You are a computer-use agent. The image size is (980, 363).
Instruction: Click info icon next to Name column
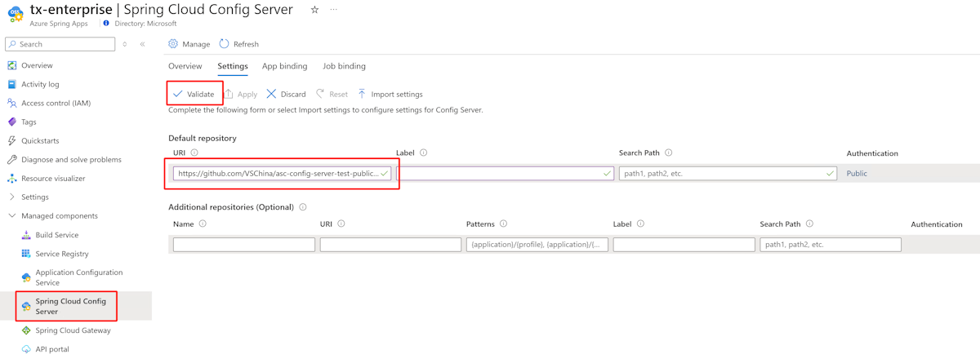point(203,224)
